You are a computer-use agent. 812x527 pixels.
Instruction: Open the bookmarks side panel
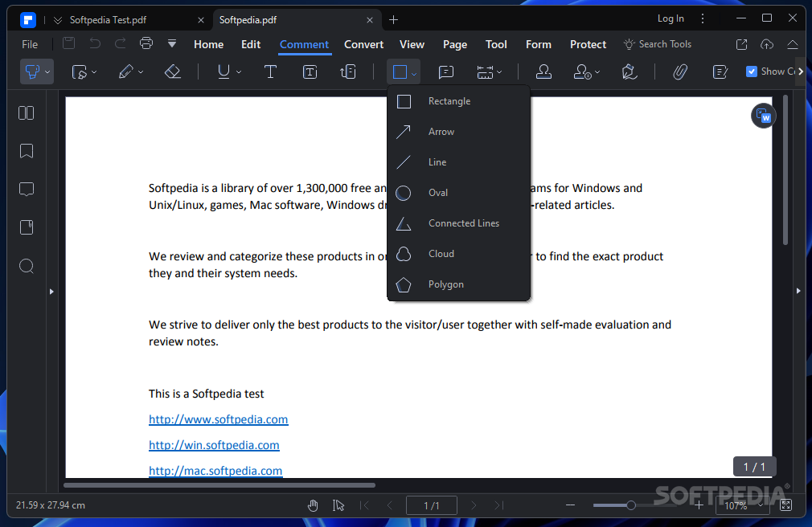point(27,151)
